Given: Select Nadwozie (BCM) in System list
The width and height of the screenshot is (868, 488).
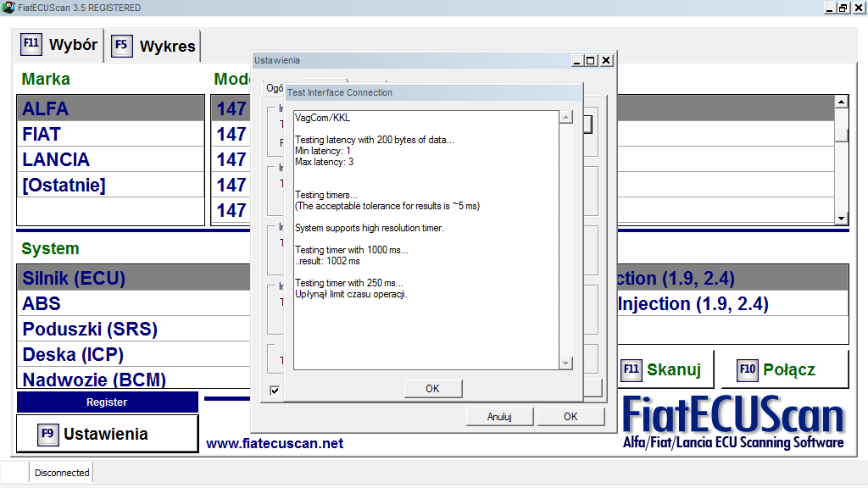Looking at the screenshot, I should (x=134, y=379).
